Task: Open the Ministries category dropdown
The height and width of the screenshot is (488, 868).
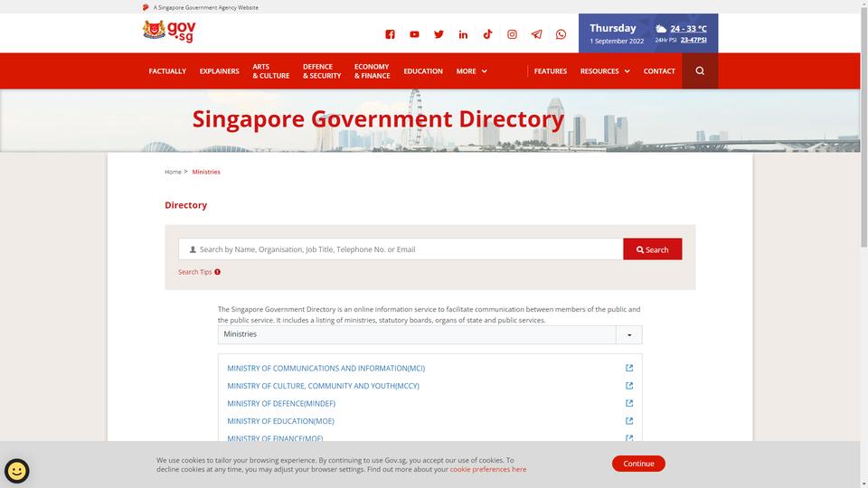Action: pyautogui.click(x=429, y=334)
